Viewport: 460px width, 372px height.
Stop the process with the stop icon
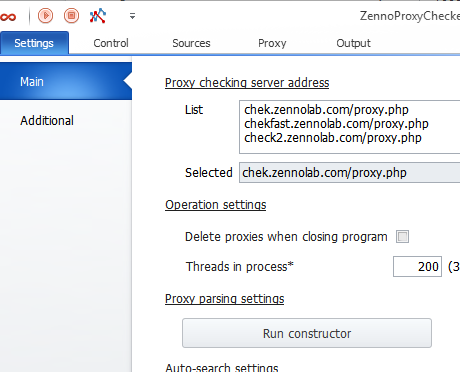(71, 16)
